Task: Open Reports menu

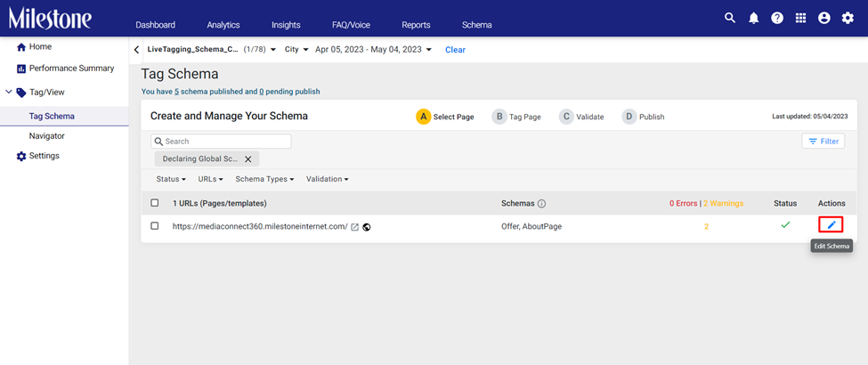Action: pos(416,25)
